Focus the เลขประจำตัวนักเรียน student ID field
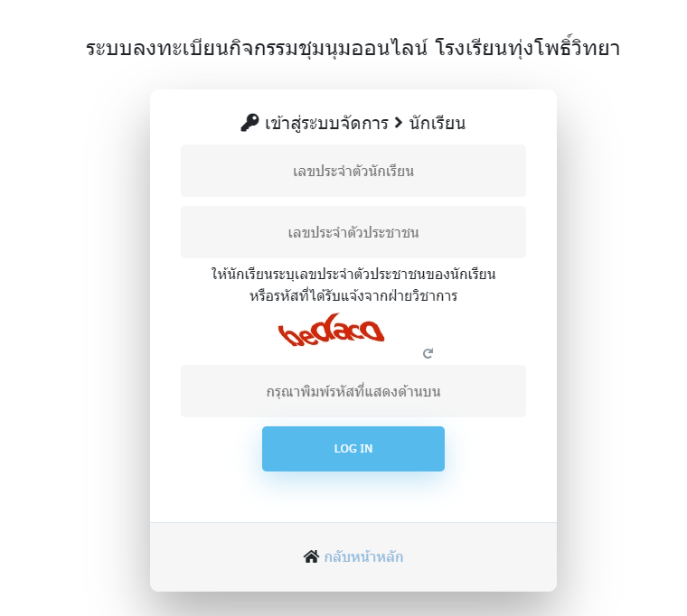Screen dimensions: 687x616 click(353, 171)
